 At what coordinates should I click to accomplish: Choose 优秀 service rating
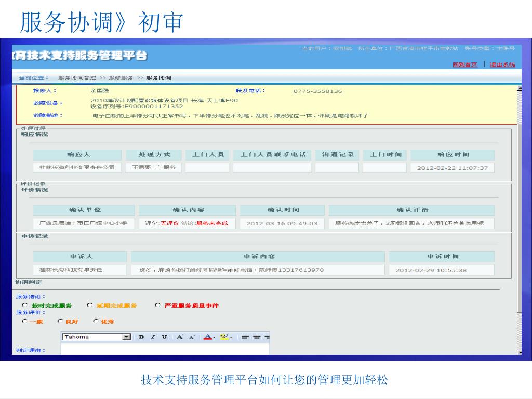click(x=96, y=321)
